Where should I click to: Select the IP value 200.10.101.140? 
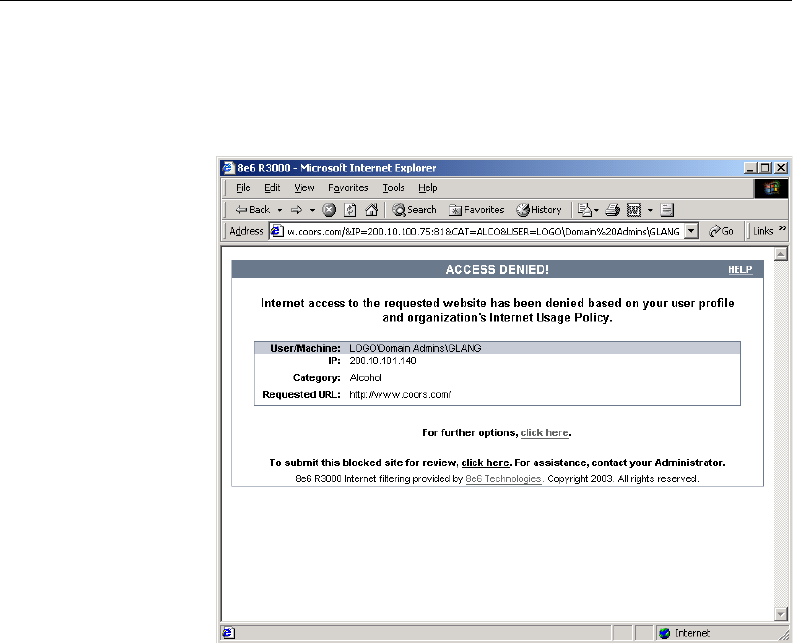[383, 361]
